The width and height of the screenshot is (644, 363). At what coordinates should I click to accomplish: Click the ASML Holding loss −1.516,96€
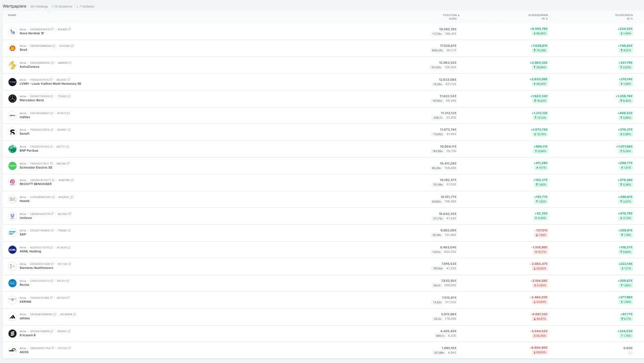(x=539, y=247)
